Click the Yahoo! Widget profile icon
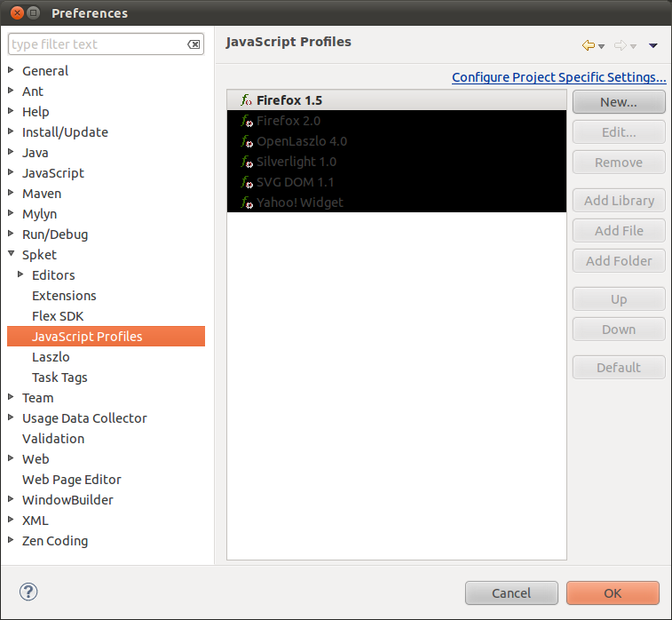672x620 pixels. pyautogui.click(x=248, y=203)
